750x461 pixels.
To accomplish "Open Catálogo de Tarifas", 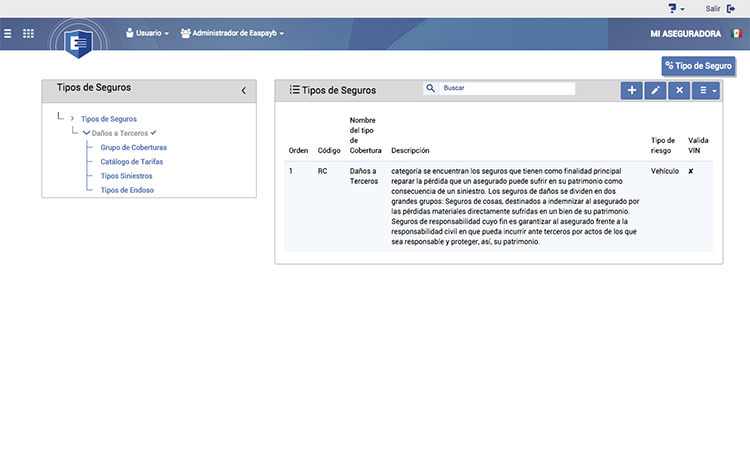I will (132, 162).
